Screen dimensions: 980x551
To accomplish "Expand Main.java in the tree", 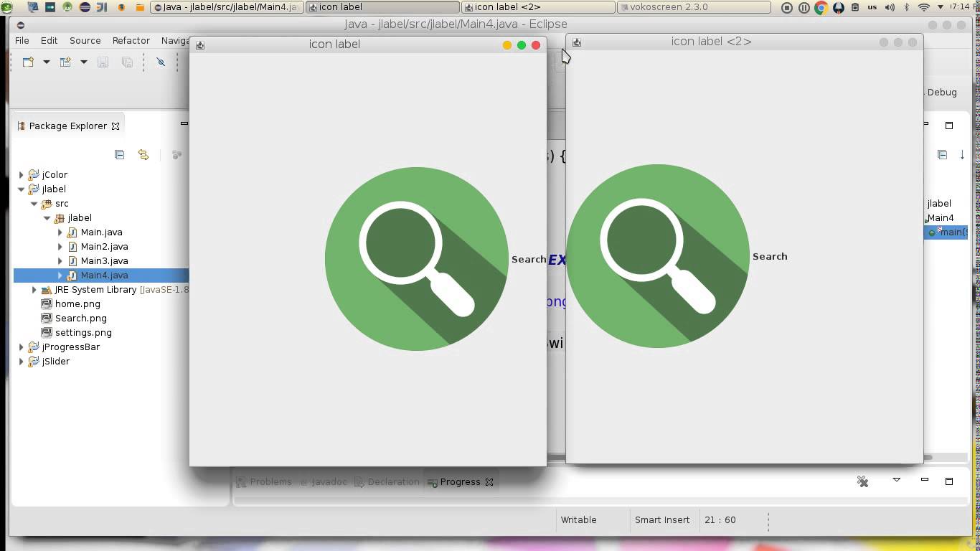I will click(x=60, y=232).
